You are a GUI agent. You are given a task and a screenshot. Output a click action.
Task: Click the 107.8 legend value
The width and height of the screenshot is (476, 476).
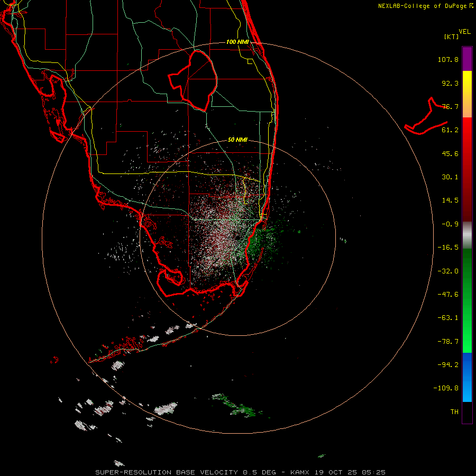[448, 59]
